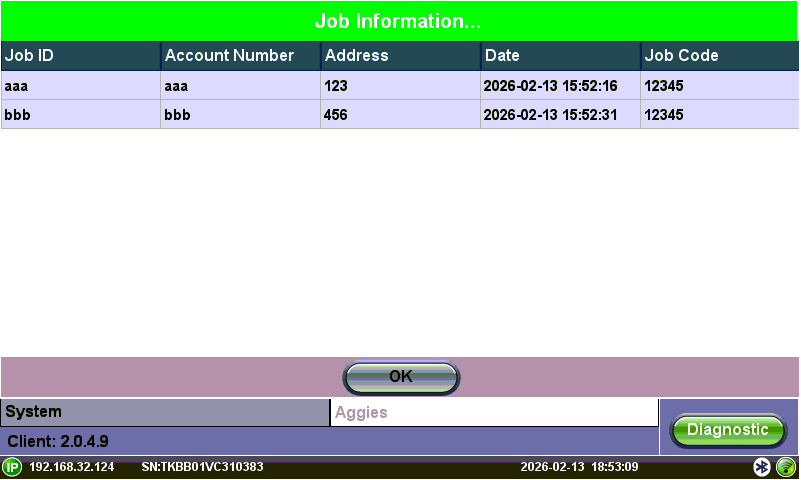
Task: Click the serial number SN:TKBB01VC310383
Action: (x=202, y=467)
